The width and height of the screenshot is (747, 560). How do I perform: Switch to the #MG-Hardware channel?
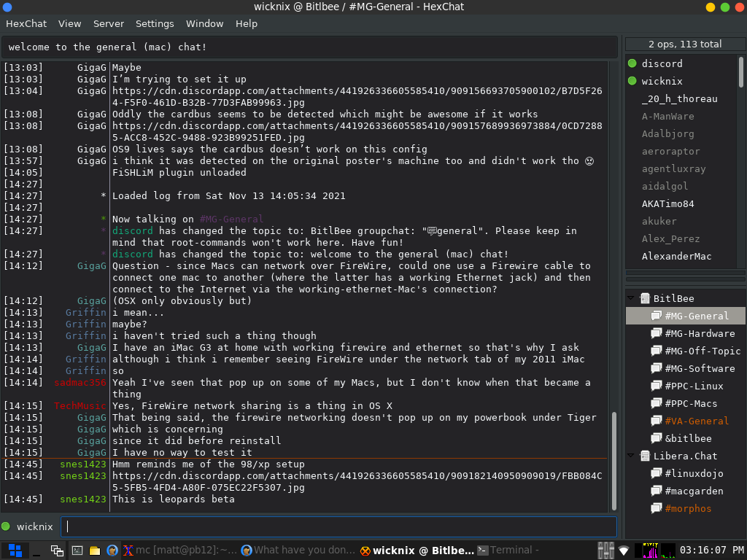click(700, 334)
